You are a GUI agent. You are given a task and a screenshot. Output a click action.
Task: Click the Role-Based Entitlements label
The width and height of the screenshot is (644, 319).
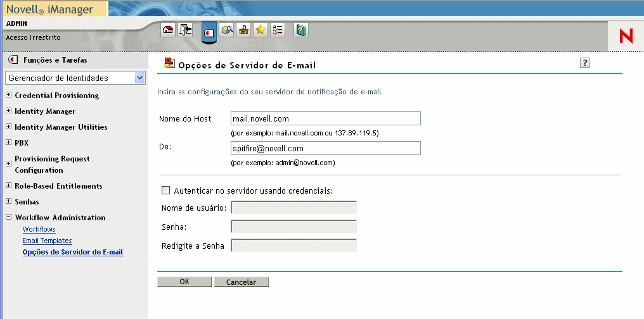pyautogui.click(x=58, y=185)
